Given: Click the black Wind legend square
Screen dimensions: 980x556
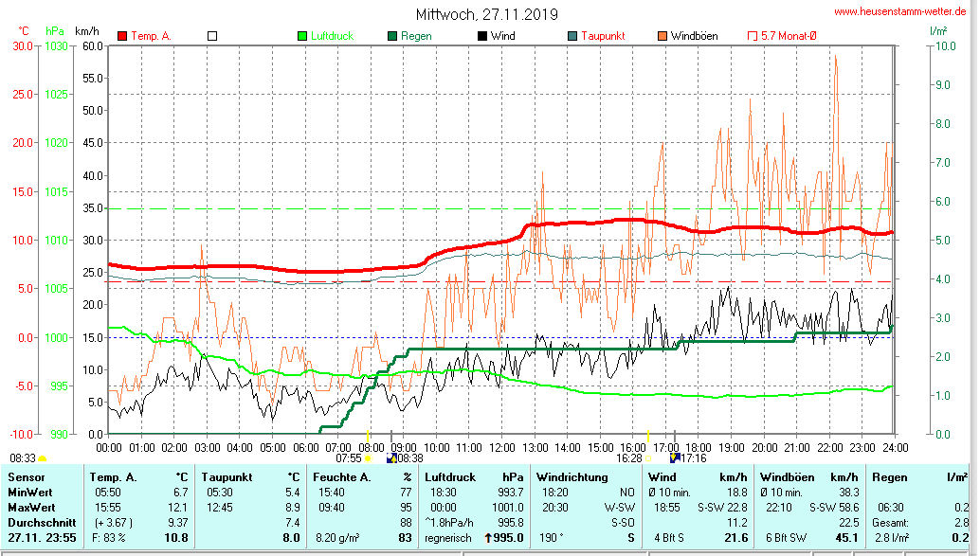Looking at the screenshot, I should click(x=482, y=36).
